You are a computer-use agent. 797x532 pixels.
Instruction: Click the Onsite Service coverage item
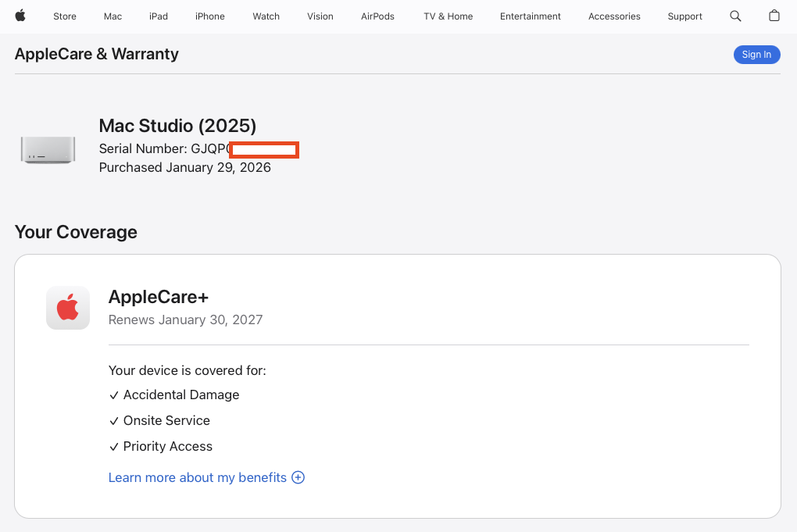click(x=159, y=421)
